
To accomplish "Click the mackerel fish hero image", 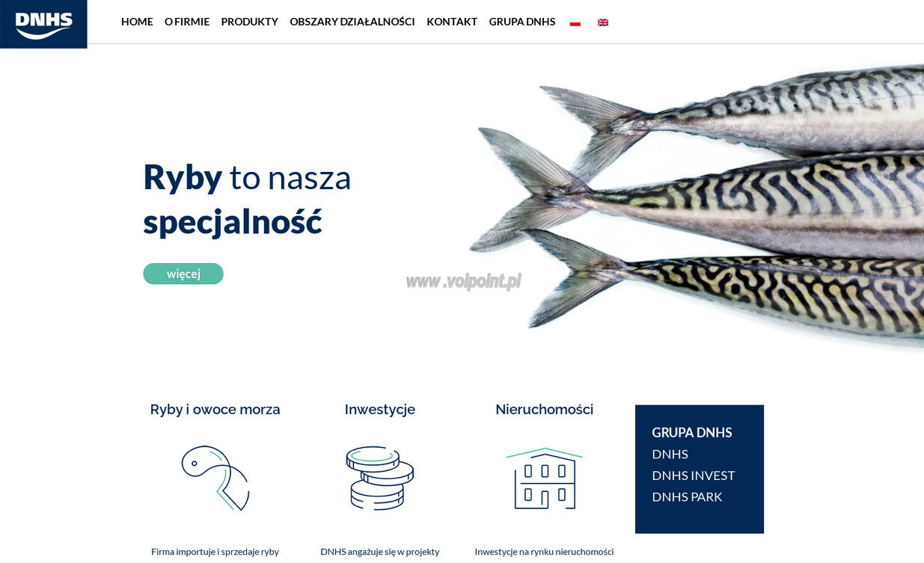I will tap(696, 206).
